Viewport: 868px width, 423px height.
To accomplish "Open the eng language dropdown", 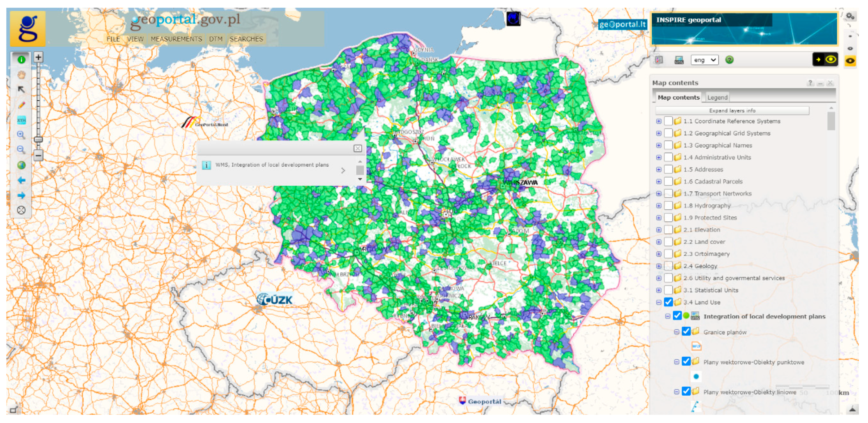I will click(x=704, y=60).
